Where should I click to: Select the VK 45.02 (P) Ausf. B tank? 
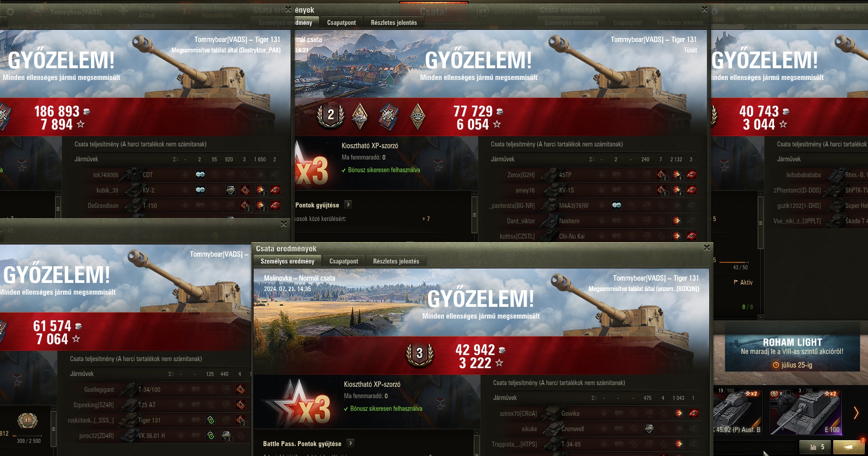pos(738,413)
